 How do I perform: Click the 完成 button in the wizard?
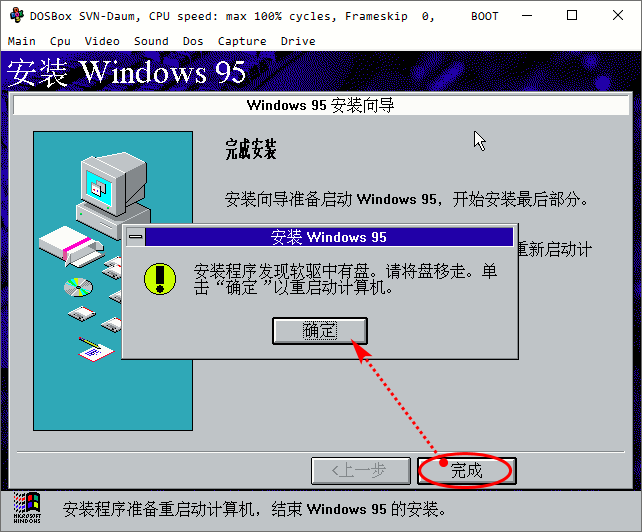point(467,471)
